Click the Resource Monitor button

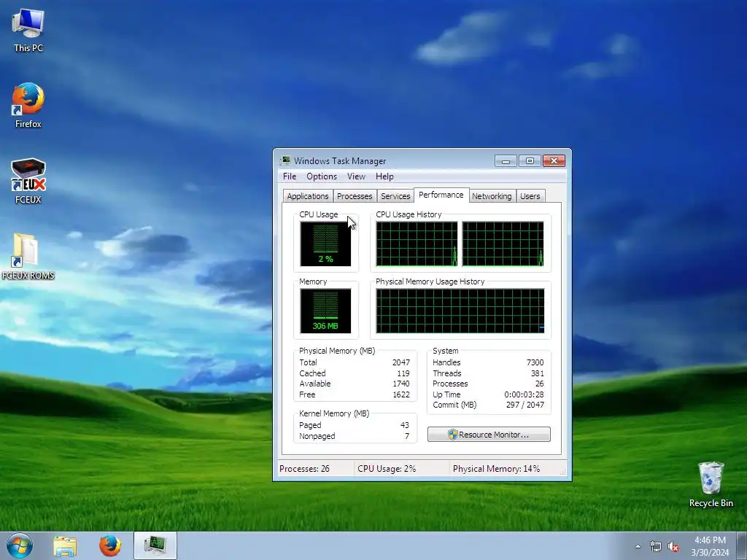(489, 435)
